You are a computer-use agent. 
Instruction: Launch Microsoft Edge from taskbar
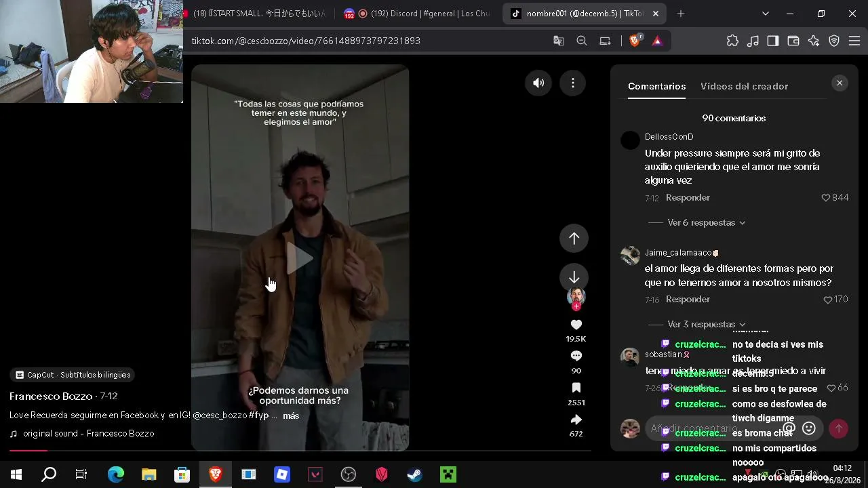tap(116, 474)
